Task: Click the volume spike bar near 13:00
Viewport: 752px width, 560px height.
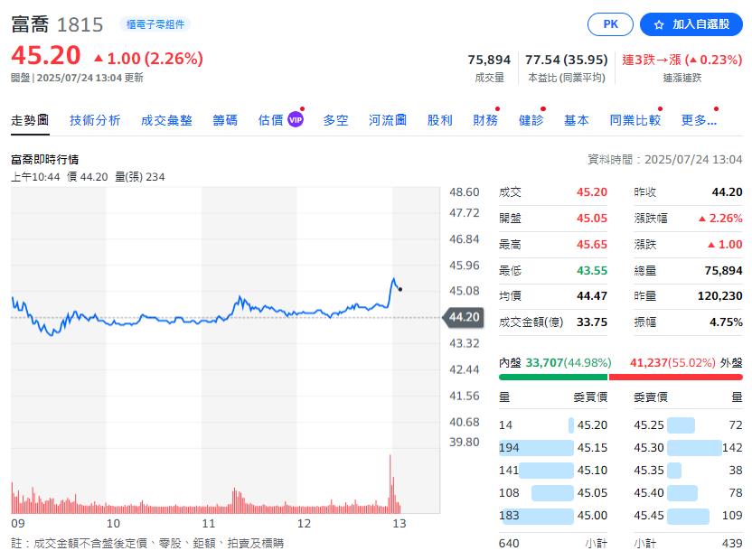Action: pos(390,484)
